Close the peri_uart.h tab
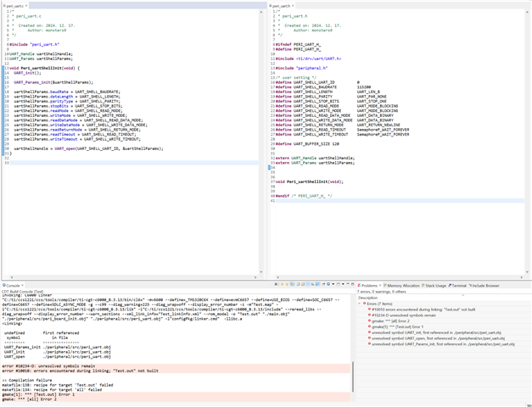The image size is (532, 407). point(293,6)
